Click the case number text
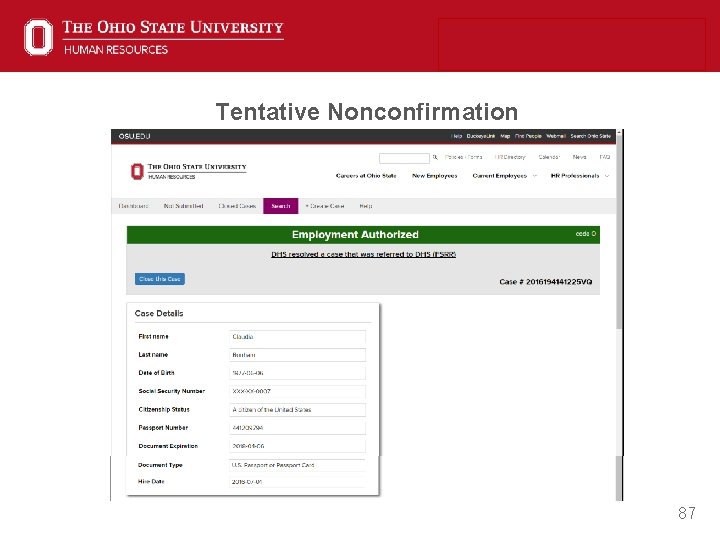720x540 pixels. [546, 282]
